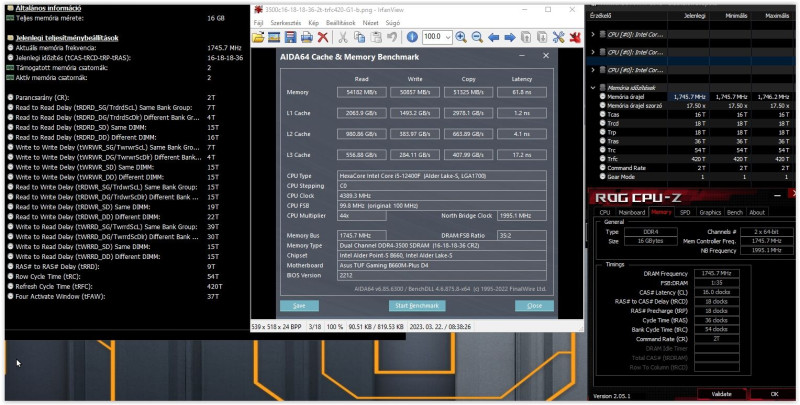Click the Maximális column header
800x405 pixels.
tap(777, 15)
